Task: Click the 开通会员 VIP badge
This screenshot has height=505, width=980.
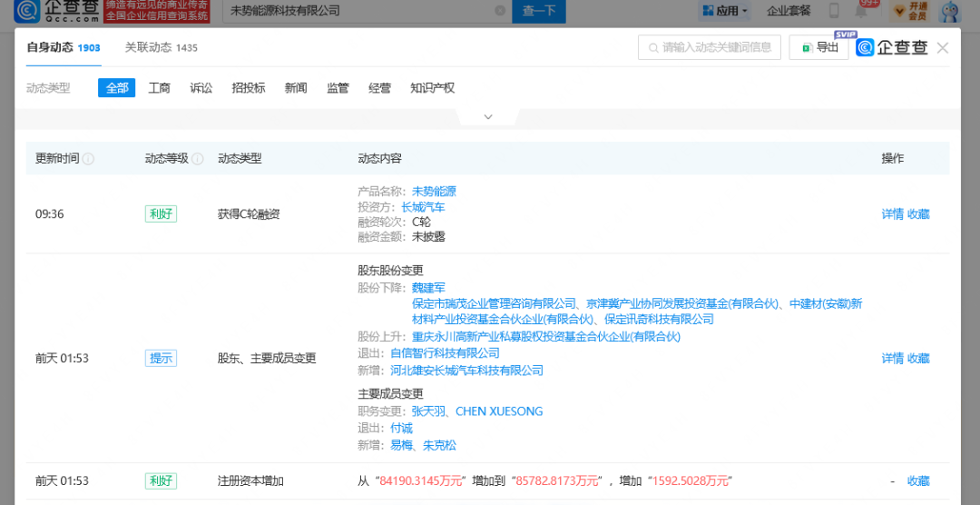Action: 910,11
